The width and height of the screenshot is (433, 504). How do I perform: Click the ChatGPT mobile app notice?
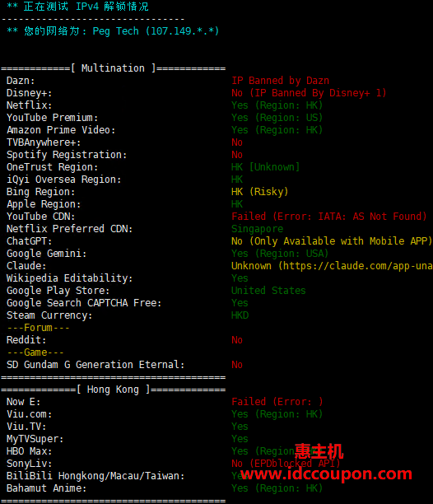332,241
